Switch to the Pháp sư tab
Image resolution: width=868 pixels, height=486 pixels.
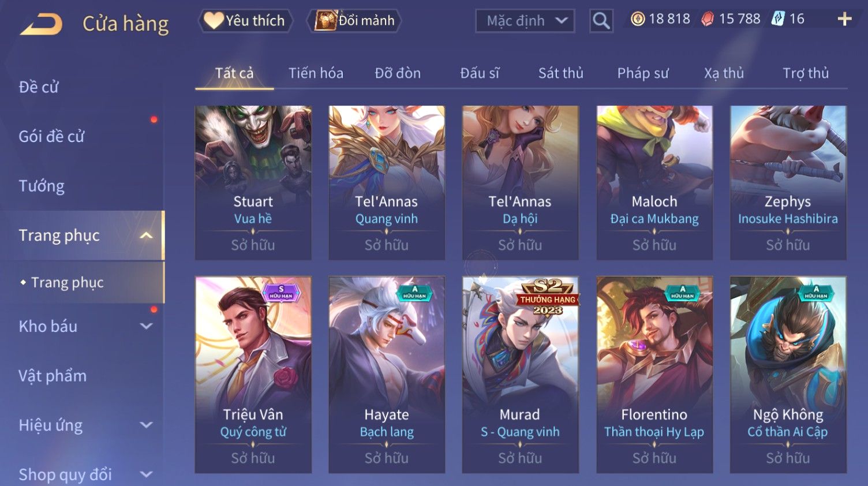(x=642, y=73)
